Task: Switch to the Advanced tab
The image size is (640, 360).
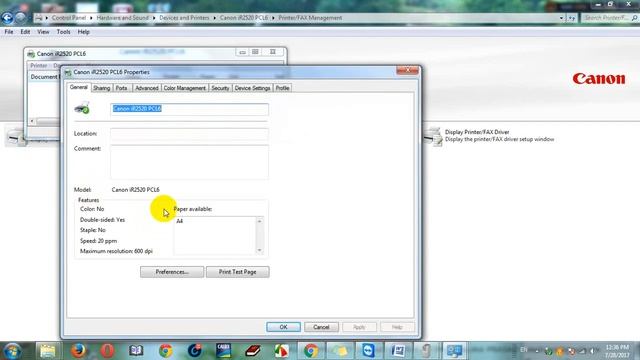Action: 147,88
